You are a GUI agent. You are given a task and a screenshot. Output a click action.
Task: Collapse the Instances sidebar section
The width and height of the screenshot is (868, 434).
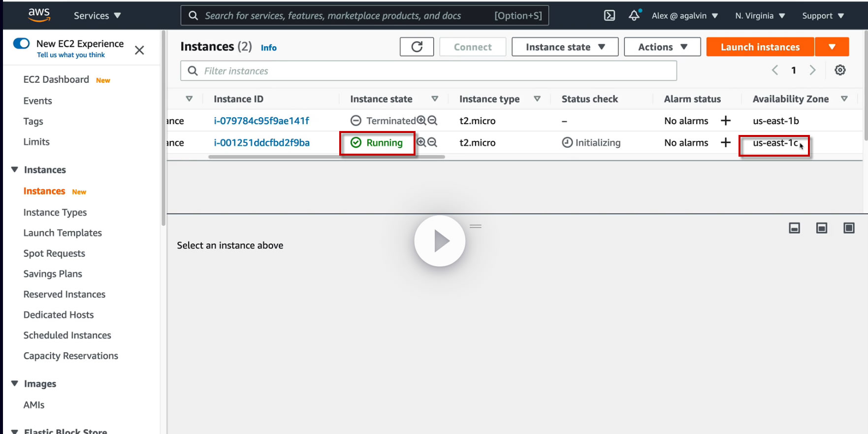pyautogui.click(x=15, y=169)
